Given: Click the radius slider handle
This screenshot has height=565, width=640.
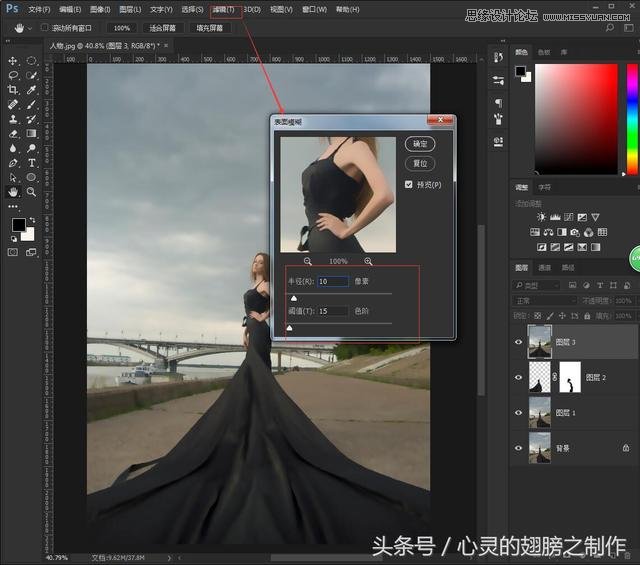Looking at the screenshot, I should (x=293, y=298).
